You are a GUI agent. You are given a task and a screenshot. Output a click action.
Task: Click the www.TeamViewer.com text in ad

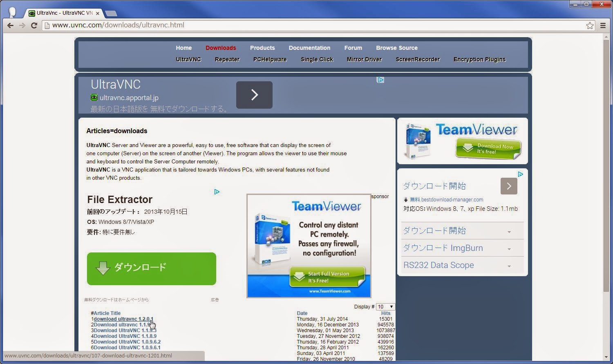click(x=330, y=291)
